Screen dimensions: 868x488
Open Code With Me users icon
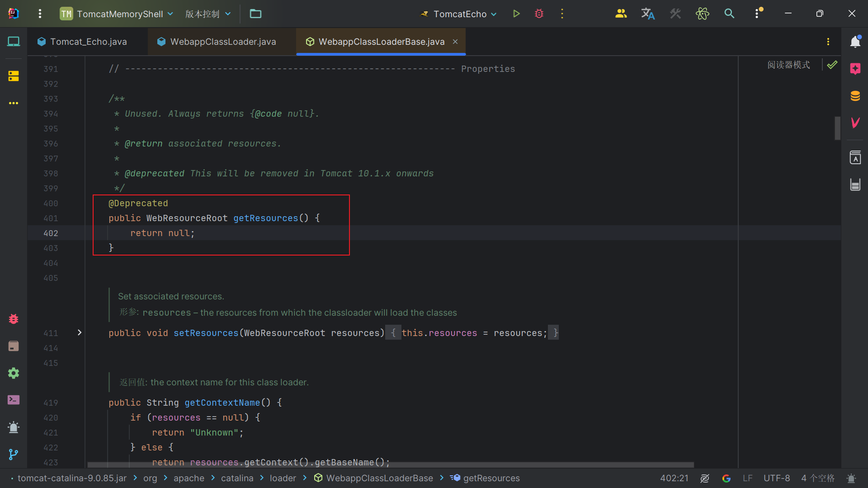pos(621,14)
